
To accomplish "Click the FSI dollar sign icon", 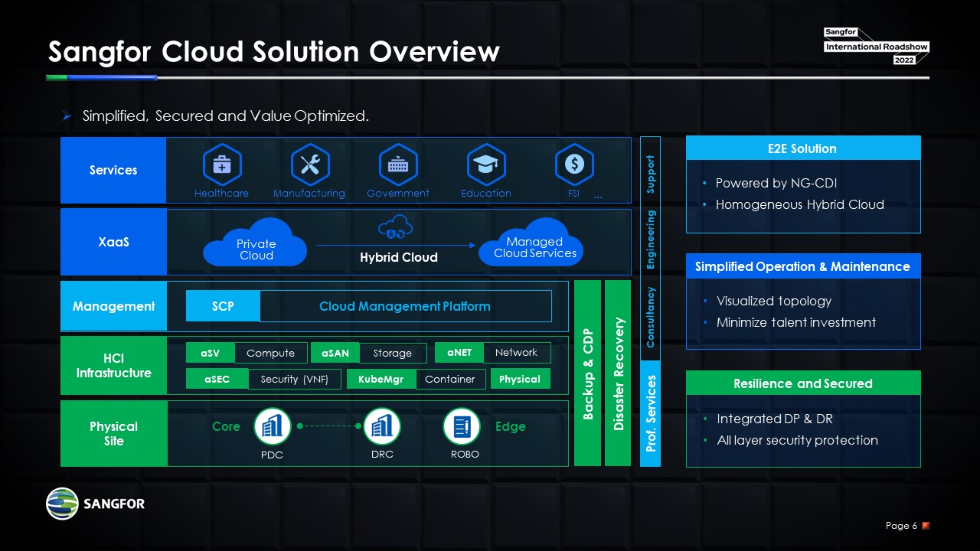I will pyautogui.click(x=574, y=164).
